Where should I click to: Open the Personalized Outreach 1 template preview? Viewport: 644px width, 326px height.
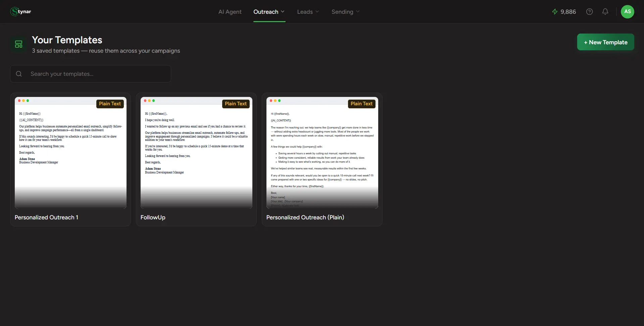click(x=70, y=153)
